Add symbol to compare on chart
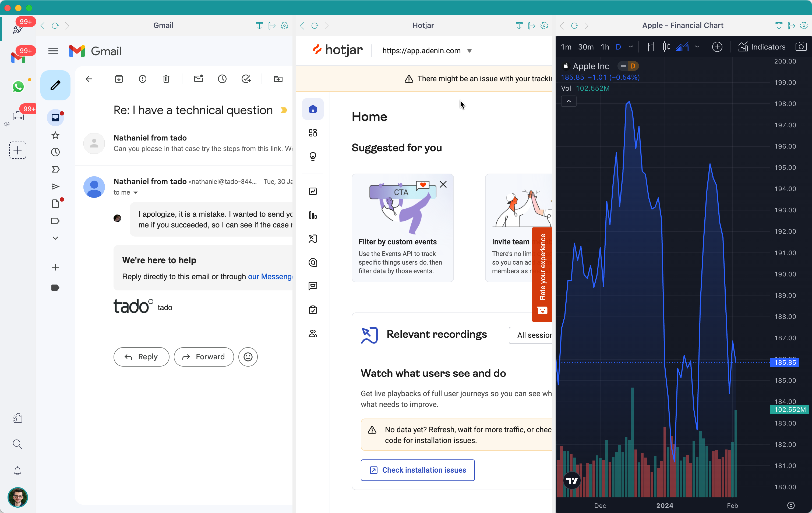The image size is (812, 513). [717, 47]
